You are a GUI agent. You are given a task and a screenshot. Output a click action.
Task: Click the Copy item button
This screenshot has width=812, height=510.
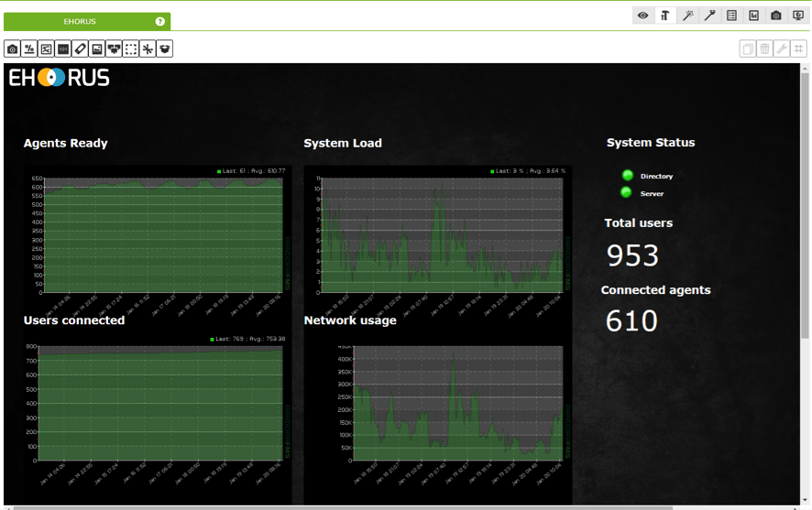(748, 49)
